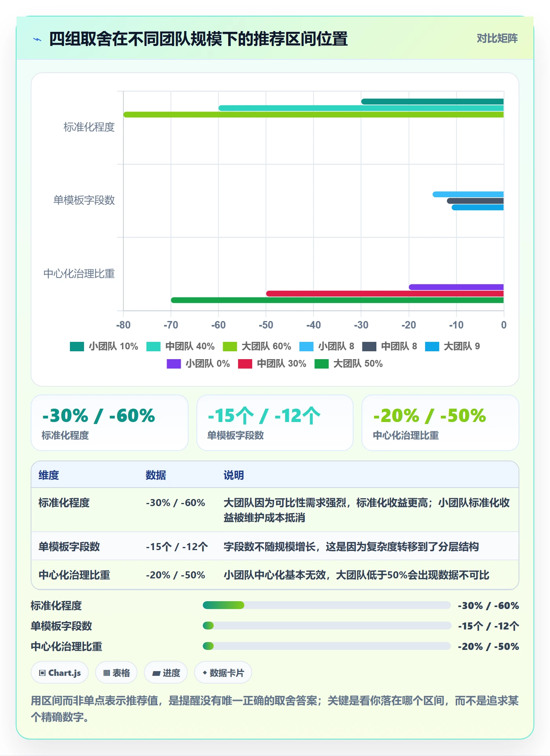Click the green swatch for 大团队 50%
The width and height of the screenshot is (550, 756).
(x=321, y=363)
